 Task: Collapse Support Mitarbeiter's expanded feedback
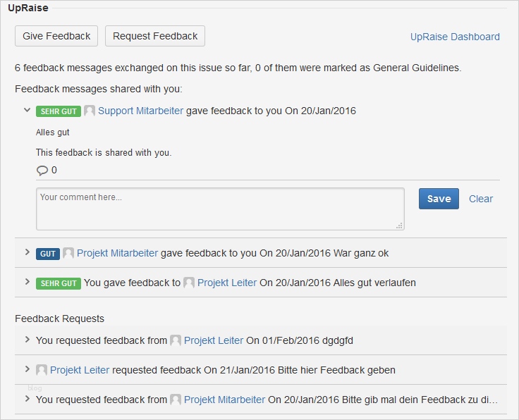tap(28, 111)
